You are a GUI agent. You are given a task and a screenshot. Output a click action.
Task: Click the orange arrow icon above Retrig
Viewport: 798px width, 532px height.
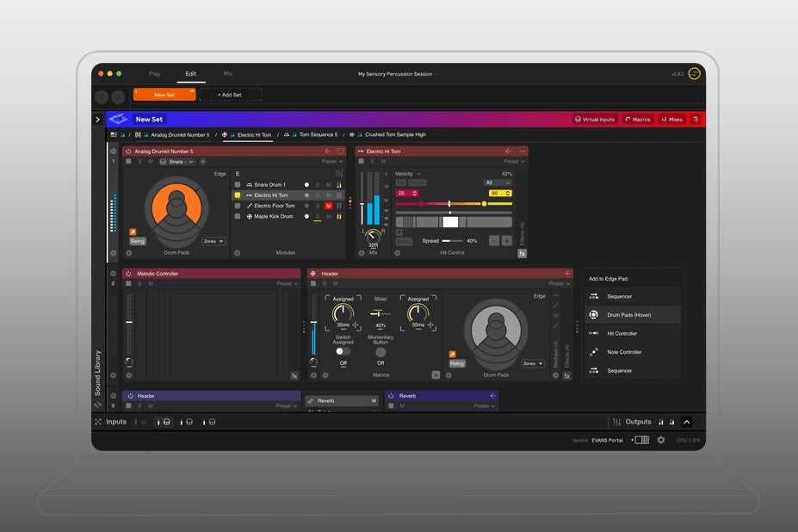point(133,232)
